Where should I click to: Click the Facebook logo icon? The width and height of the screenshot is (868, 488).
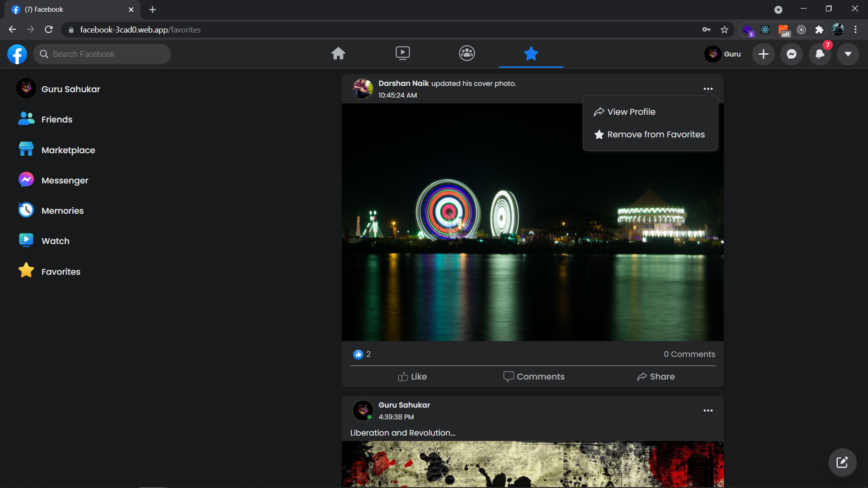point(17,54)
